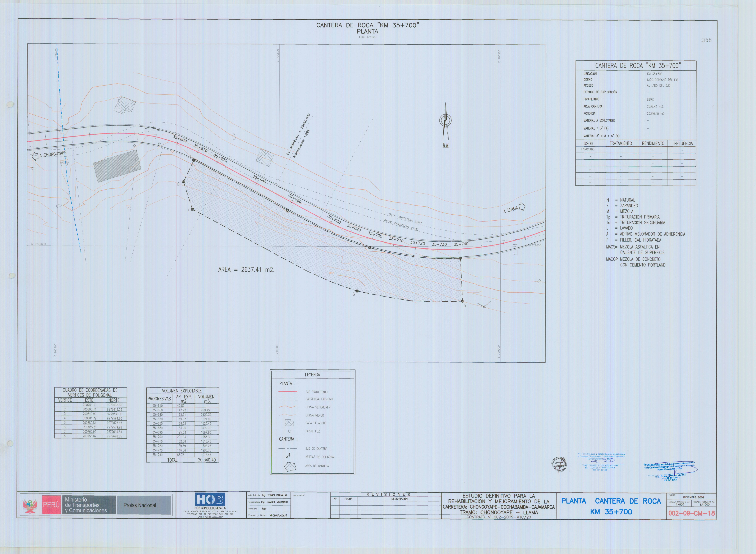
Task: Click the 'F = FILLER, CAL HIDRATADA' abbreviation
Action: (634, 240)
